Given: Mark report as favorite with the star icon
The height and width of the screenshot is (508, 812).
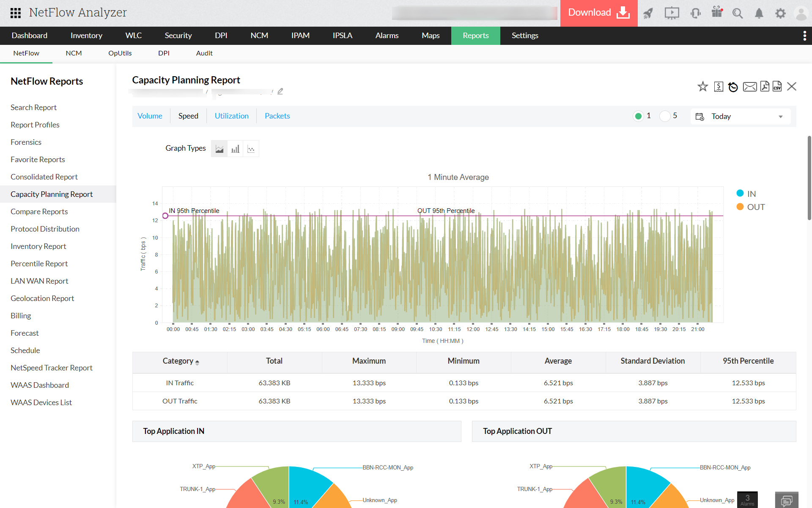Looking at the screenshot, I should tap(703, 86).
